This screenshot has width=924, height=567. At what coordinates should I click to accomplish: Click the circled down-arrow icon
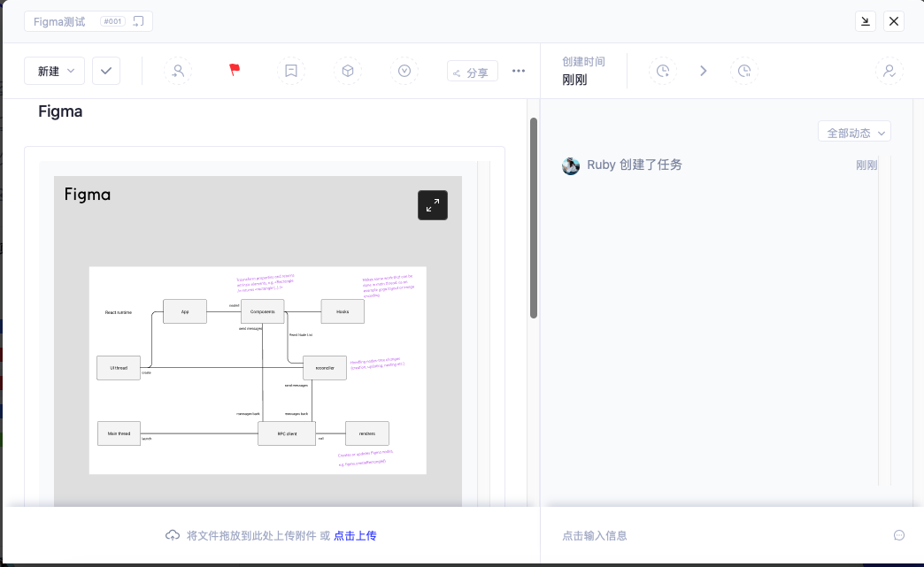click(404, 71)
